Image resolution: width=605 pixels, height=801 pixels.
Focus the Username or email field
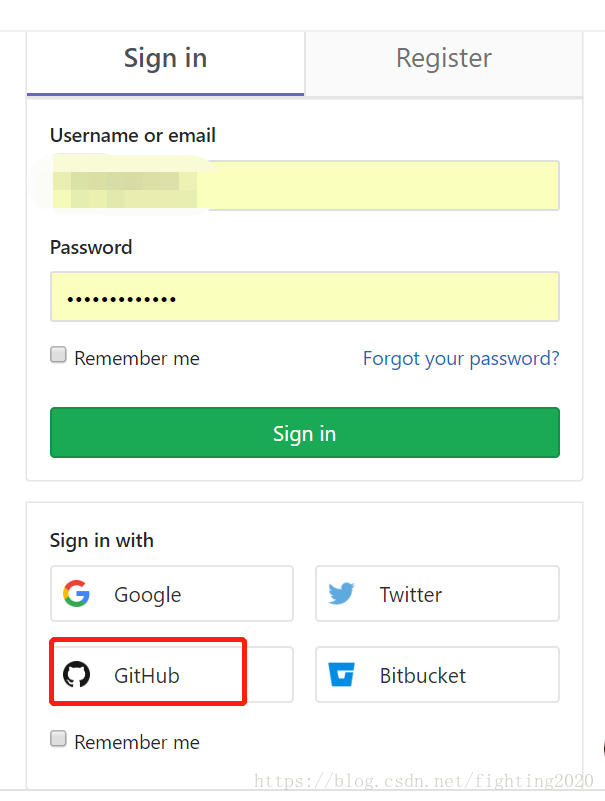pos(304,186)
